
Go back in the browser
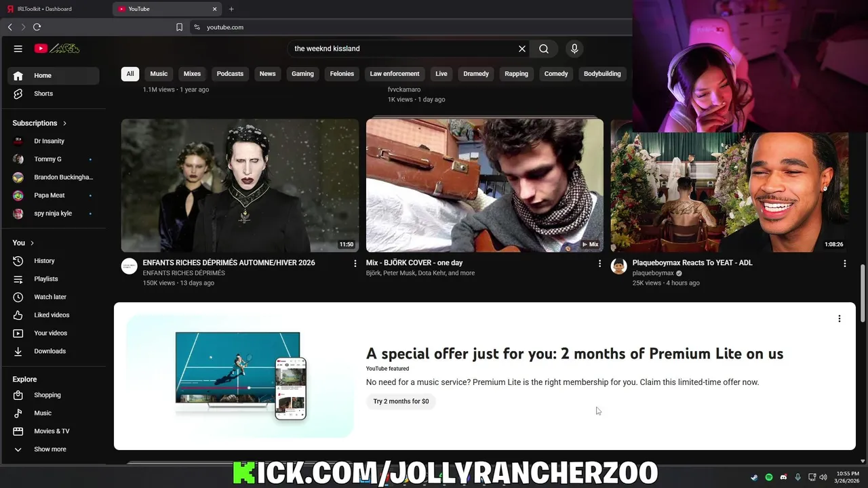pos(9,27)
